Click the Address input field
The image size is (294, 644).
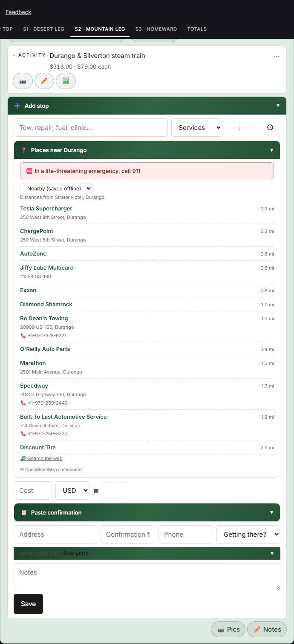click(55, 534)
